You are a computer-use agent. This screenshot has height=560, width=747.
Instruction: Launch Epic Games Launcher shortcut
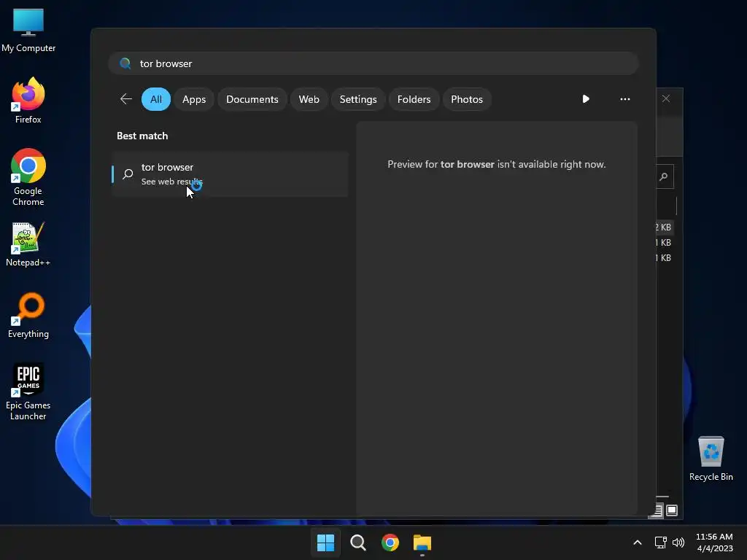[x=28, y=392]
